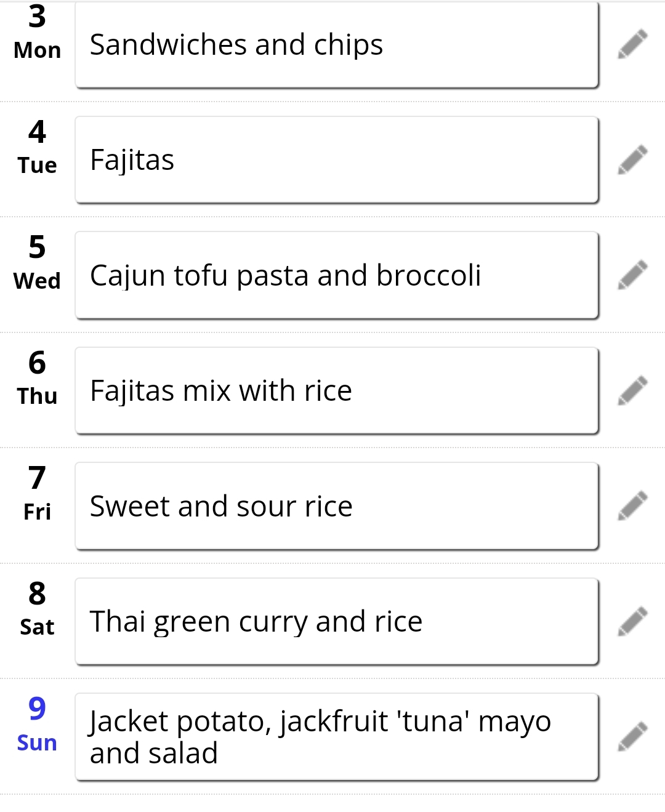Select the Cajun tofu pasta and broccoli field

tap(337, 275)
